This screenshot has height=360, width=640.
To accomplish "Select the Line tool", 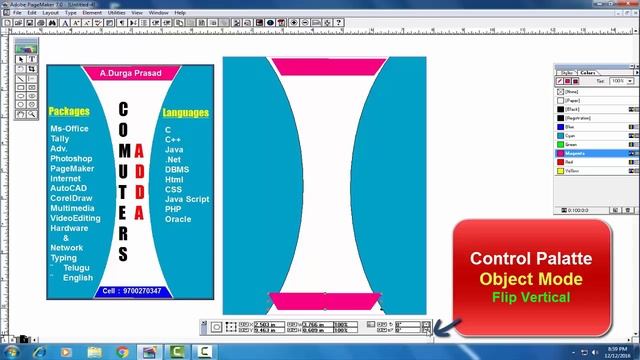I will point(21,78).
